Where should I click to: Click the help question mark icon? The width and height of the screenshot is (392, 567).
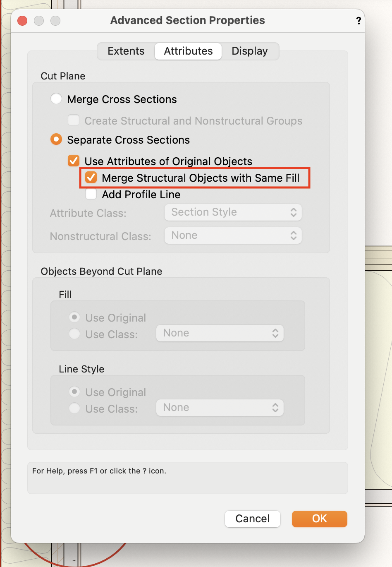359,21
